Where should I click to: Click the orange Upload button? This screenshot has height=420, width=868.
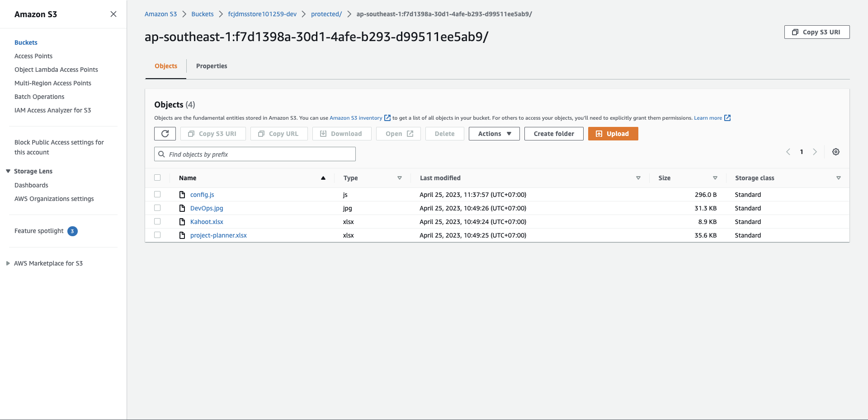613,134
